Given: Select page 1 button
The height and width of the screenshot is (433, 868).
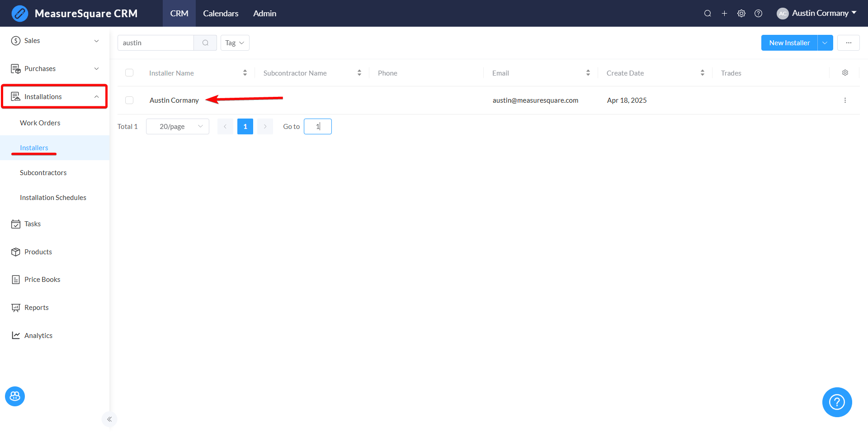Looking at the screenshot, I should tap(245, 127).
